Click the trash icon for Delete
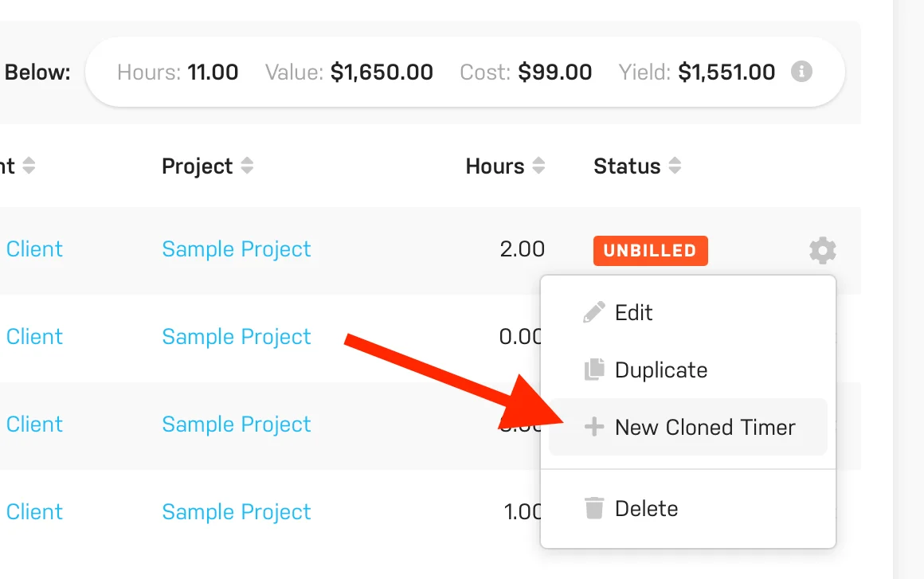This screenshot has height=579, width=924. (x=594, y=508)
